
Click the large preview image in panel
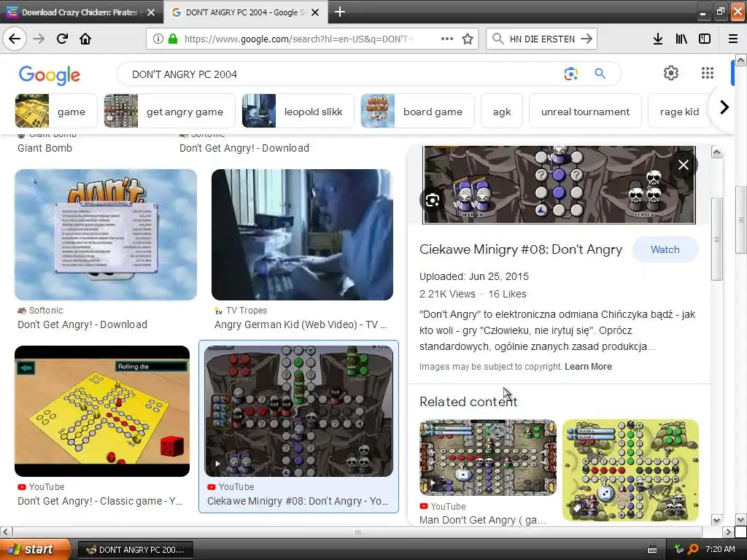pyautogui.click(x=559, y=184)
